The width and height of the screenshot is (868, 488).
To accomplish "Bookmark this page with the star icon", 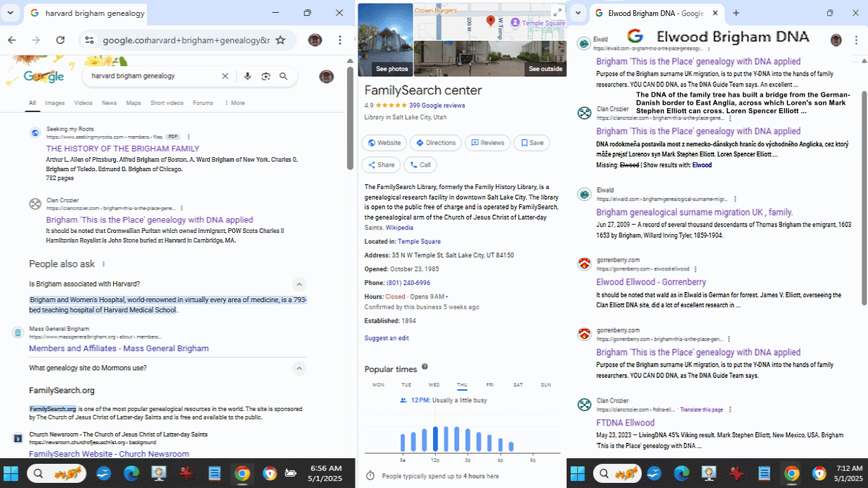I will pyautogui.click(x=280, y=40).
